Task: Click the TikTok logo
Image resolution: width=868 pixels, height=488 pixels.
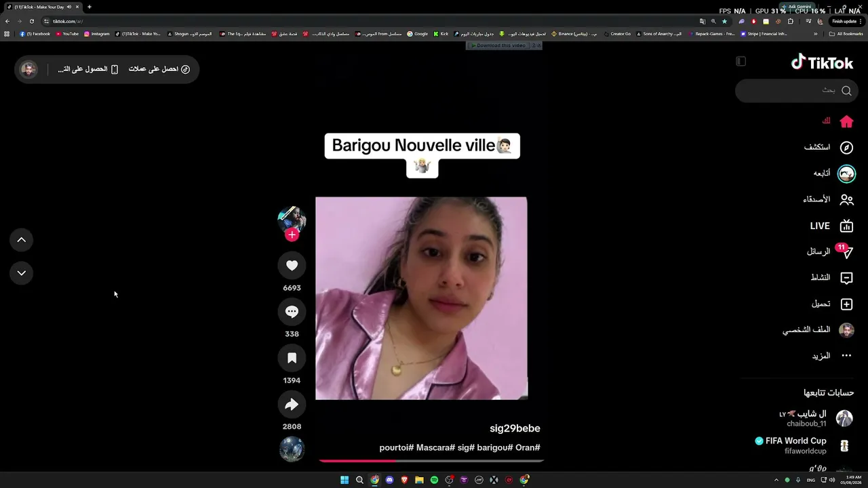Action: coord(822,62)
